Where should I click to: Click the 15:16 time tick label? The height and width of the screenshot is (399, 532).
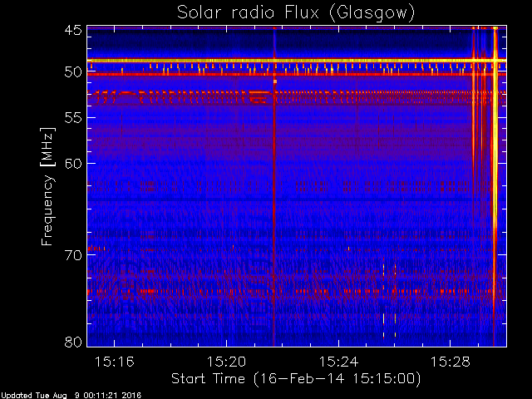click(x=115, y=362)
